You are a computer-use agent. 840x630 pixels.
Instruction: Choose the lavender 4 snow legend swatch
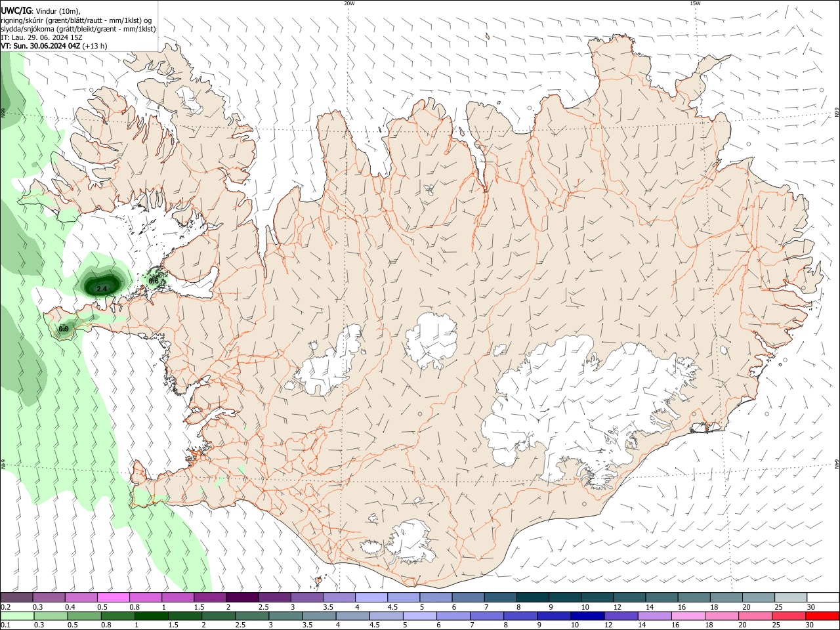tap(371, 598)
